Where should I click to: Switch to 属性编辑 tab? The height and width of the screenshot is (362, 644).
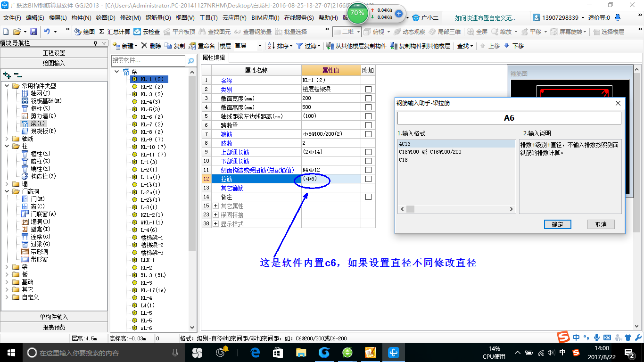click(214, 58)
